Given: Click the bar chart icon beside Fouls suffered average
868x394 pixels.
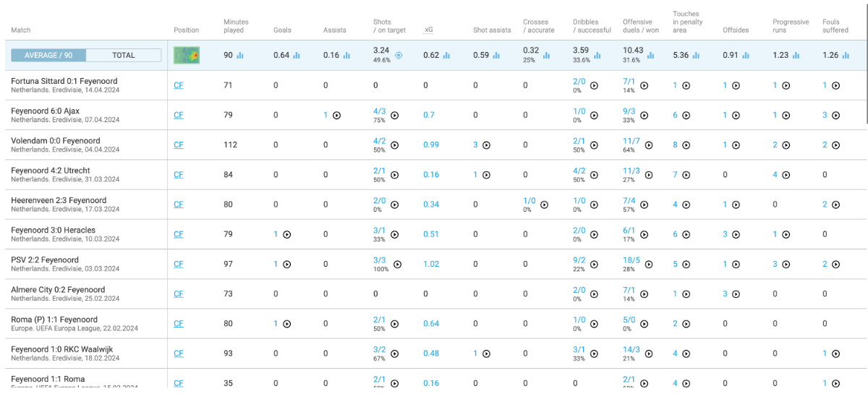Looking at the screenshot, I should (x=846, y=55).
